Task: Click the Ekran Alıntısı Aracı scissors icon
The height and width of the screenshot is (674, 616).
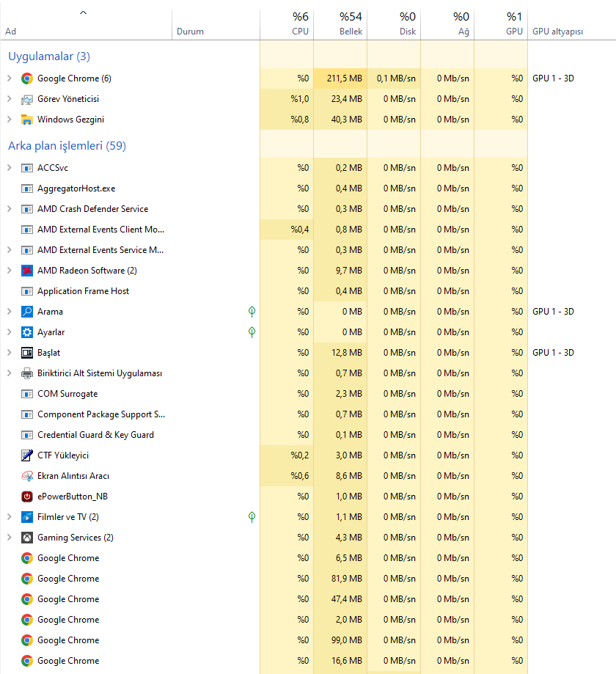Action: click(x=27, y=476)
